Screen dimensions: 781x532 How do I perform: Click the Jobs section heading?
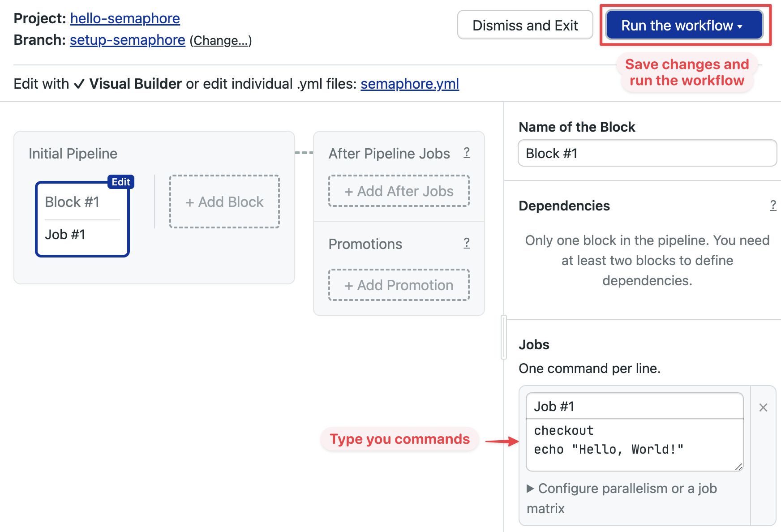point(534,344)
